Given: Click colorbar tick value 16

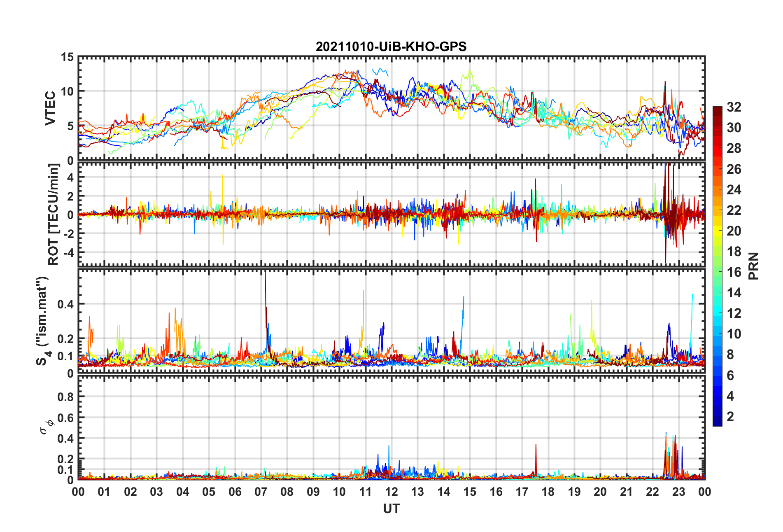Looking at the screenshot, I should click(734, 272).
